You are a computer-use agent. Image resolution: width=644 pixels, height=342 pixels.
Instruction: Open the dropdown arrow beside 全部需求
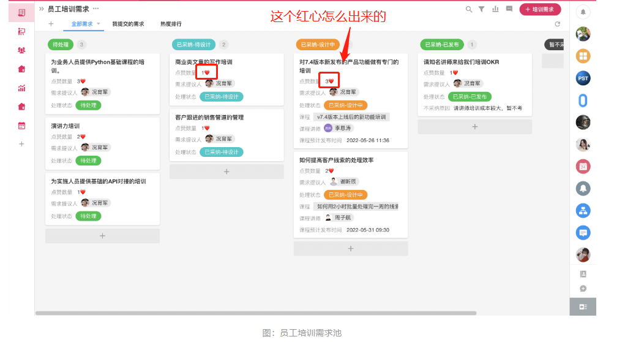(x=99, y=24)
